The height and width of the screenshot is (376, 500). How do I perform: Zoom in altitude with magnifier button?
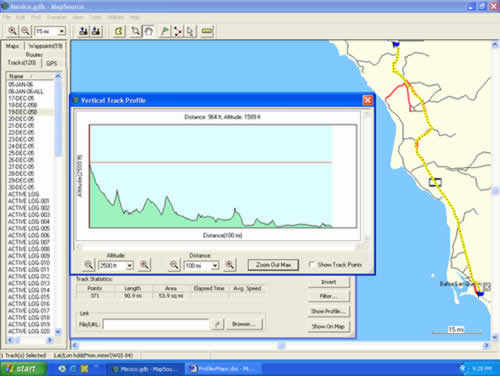(144, 265)
